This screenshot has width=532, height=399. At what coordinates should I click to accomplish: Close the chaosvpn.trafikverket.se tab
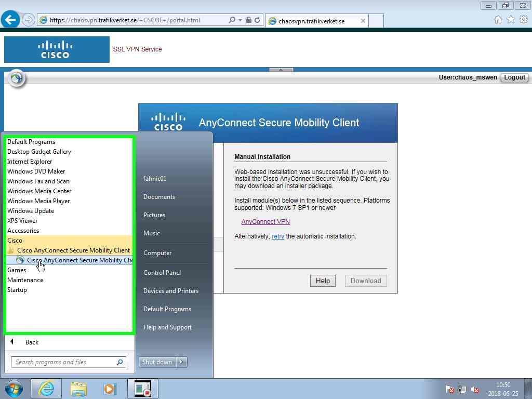click(363, 21)
